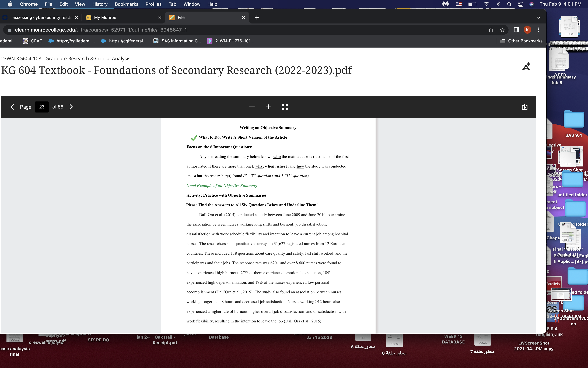This screenshot has width=588, height=368.
Task: Open the 21WN-PH776-101 bookmark
Action: [230, 41]
